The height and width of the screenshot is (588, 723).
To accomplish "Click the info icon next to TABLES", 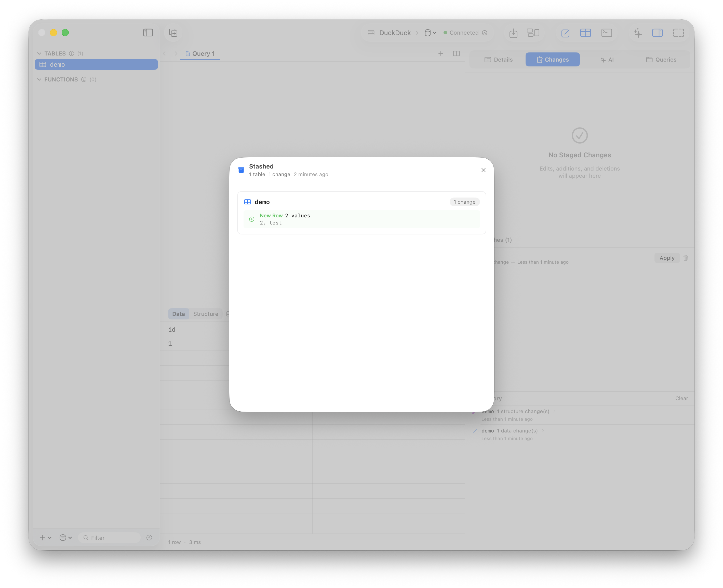I will tap(72, 53).
